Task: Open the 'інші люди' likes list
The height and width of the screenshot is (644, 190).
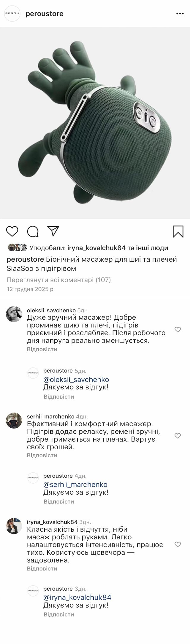Action: [152, 248]
